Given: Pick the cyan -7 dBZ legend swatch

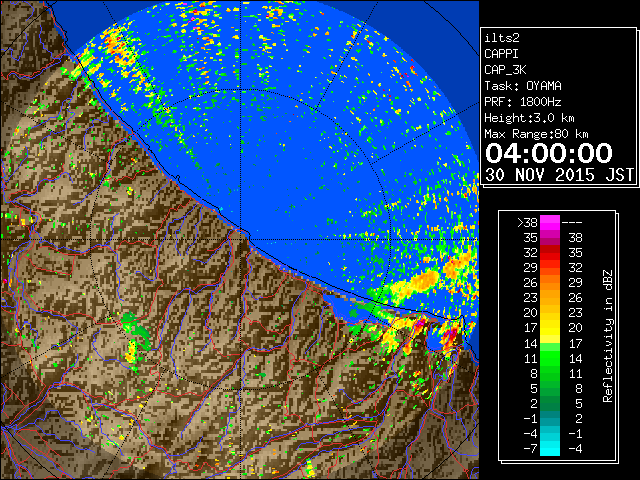Looking at the screenshot, I should pos(550,449).
